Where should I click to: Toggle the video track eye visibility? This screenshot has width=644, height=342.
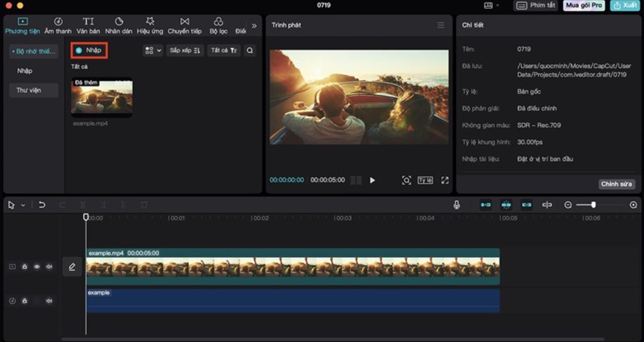click(37, 267)
